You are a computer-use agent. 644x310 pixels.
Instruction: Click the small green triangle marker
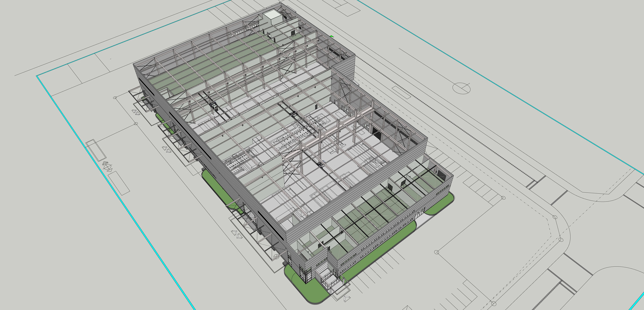click(332, 37)
